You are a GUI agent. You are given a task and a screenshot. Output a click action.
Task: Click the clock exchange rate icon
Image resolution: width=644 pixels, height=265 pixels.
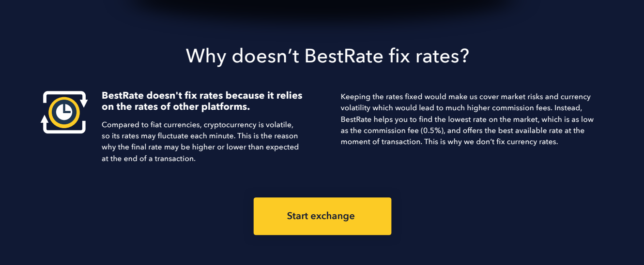click(64, 112)
